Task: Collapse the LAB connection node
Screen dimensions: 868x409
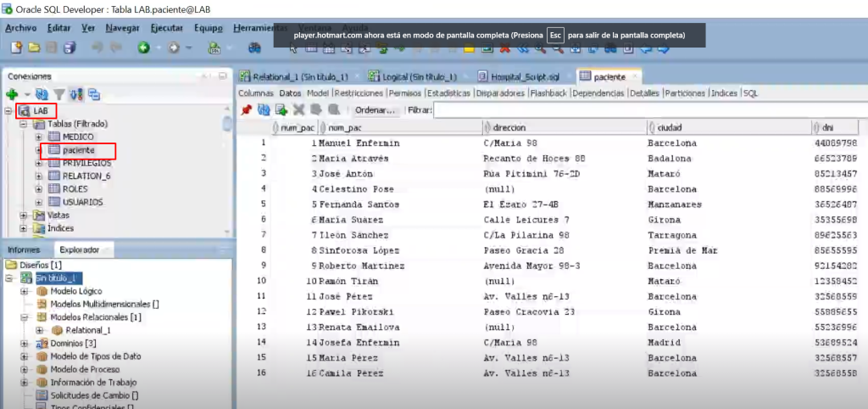Action: point(8,111)
